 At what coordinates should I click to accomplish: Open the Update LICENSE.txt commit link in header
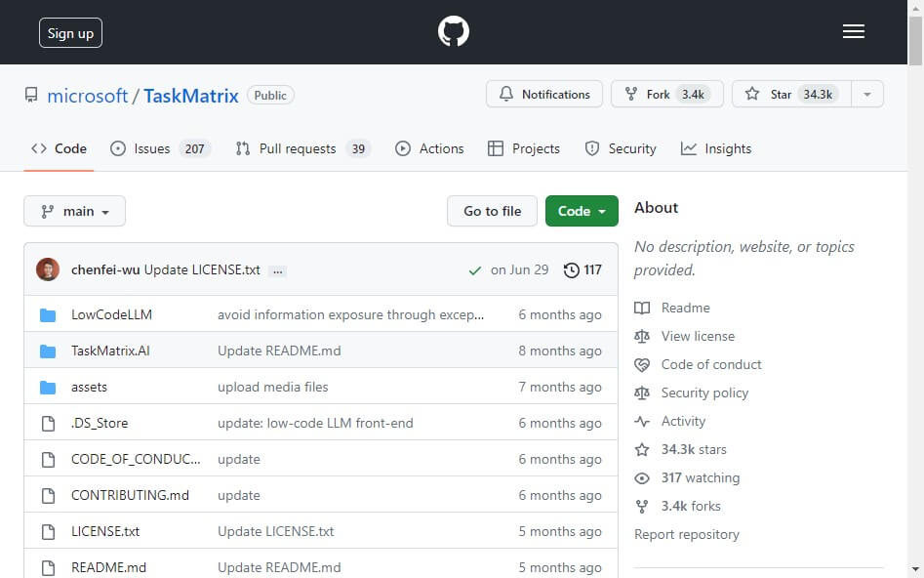[202, 269]
